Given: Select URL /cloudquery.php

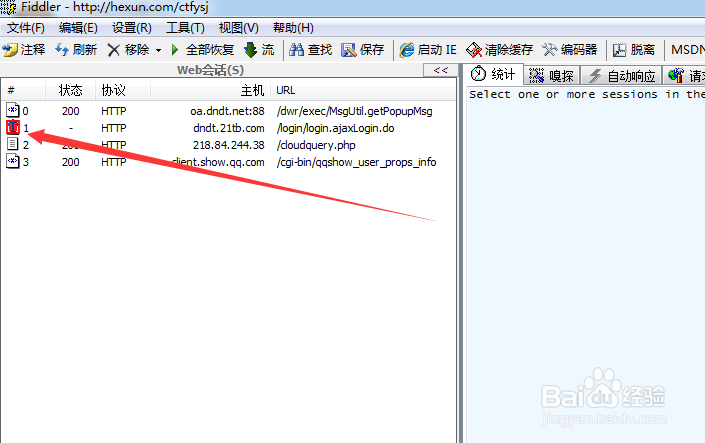Looking at the screenshot, I should (316, 145).
